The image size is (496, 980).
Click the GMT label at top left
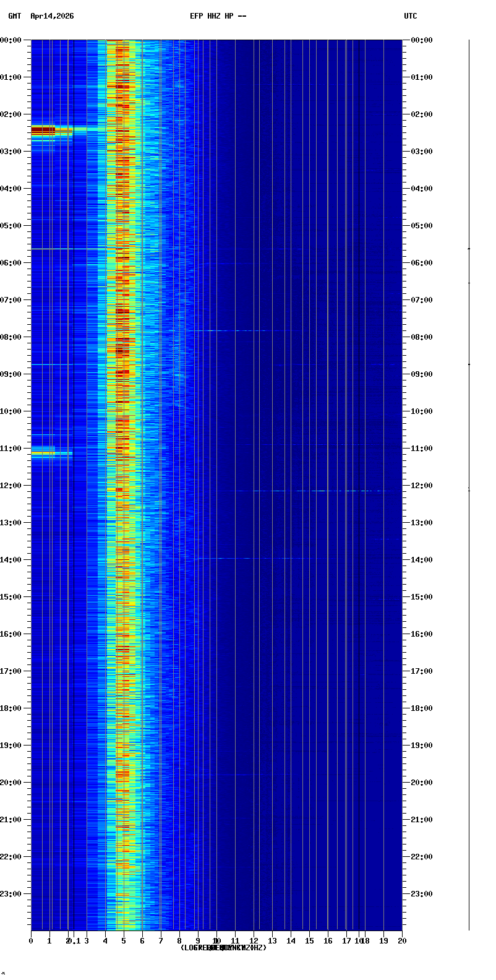pyautogui.click(x=14, y=16)
